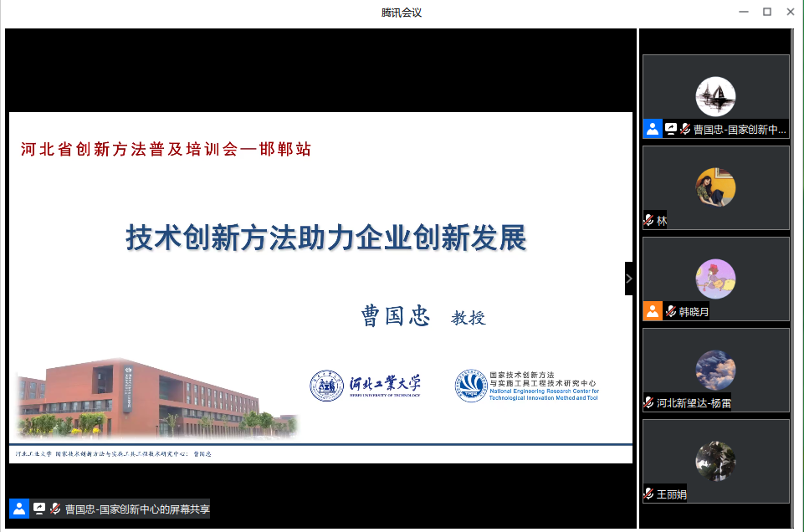Screen dimensions: 804x532
Task: Click the screen share icon in the bottom-left bar
Action: click(x=39, y=508)
